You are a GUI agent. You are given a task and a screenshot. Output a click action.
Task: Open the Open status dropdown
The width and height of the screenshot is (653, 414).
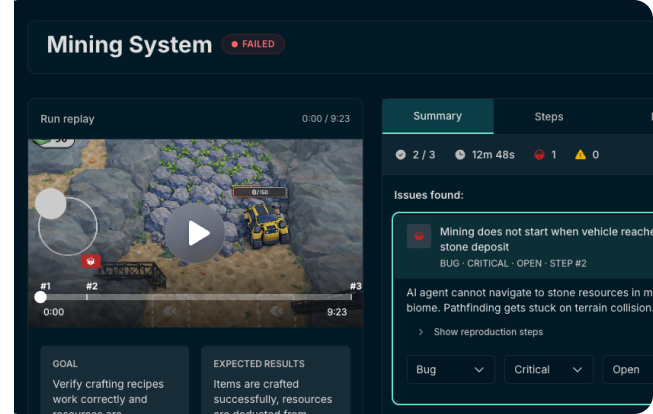coord(627,369)
